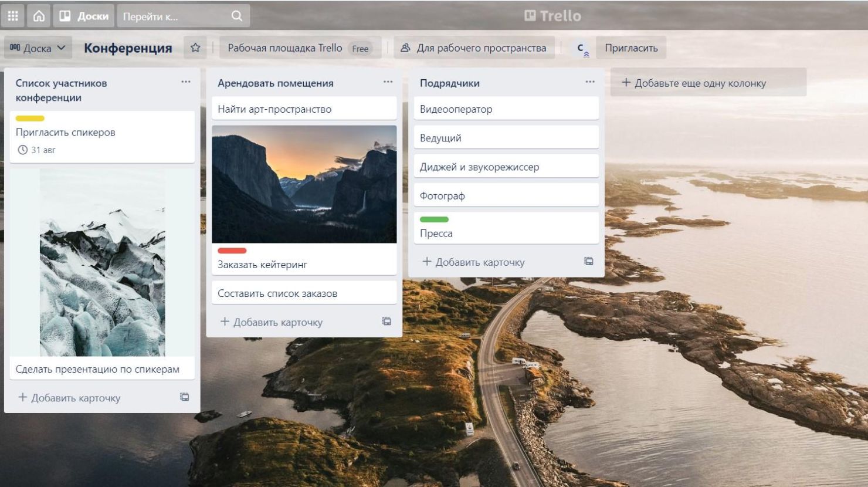Click the magnifier search icon
This screenshot has width=868, height=487.
click(x=237, y=16)
